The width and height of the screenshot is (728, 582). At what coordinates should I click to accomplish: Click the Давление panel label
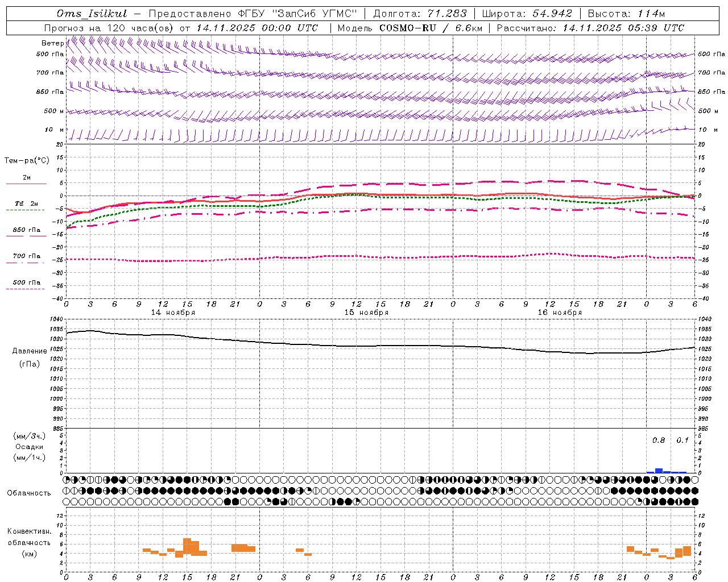click(30, 351)
